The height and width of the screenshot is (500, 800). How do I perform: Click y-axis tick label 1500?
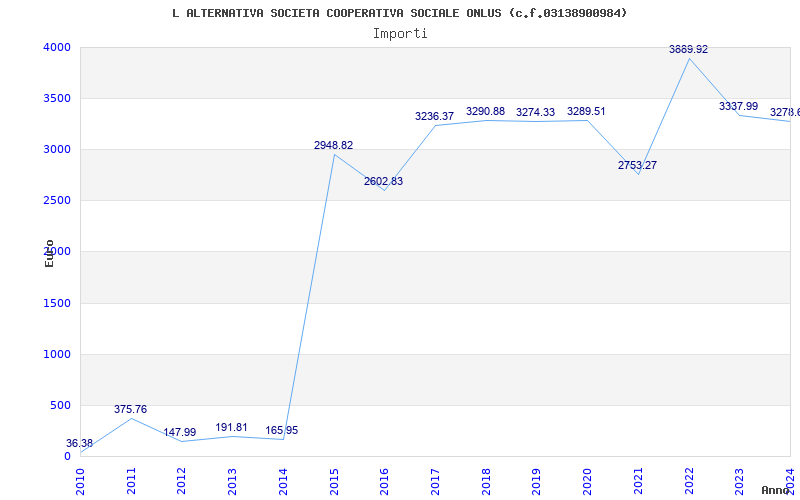57,304
